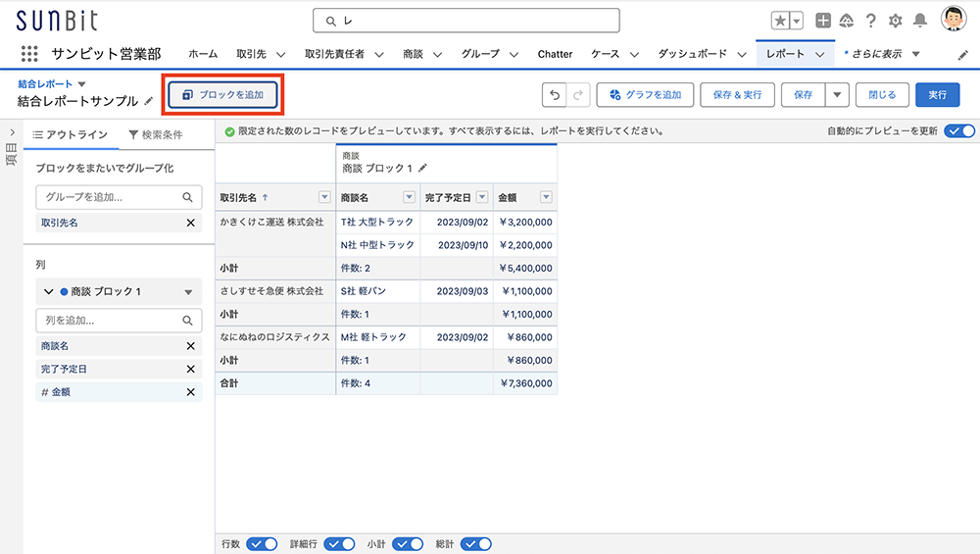Click the help question mark icon
This screenshot has height=554, width=980.
[870, 21]
